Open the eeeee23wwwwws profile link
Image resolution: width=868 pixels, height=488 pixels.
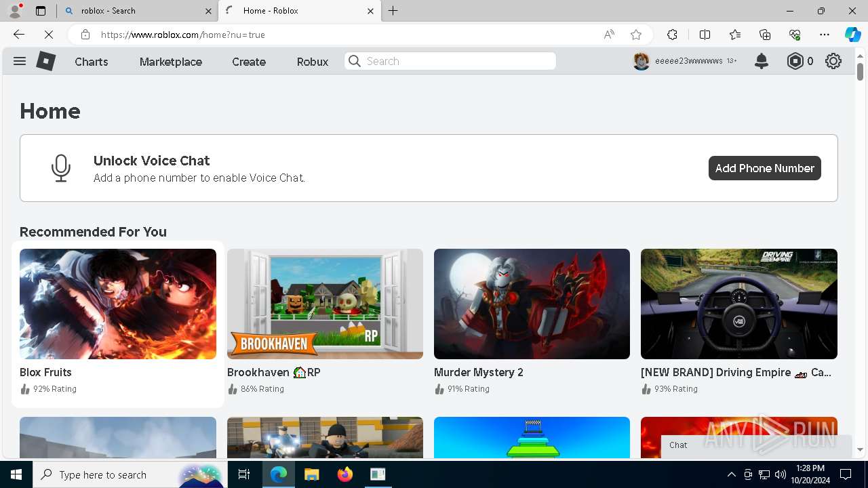(x=689, y=61)
